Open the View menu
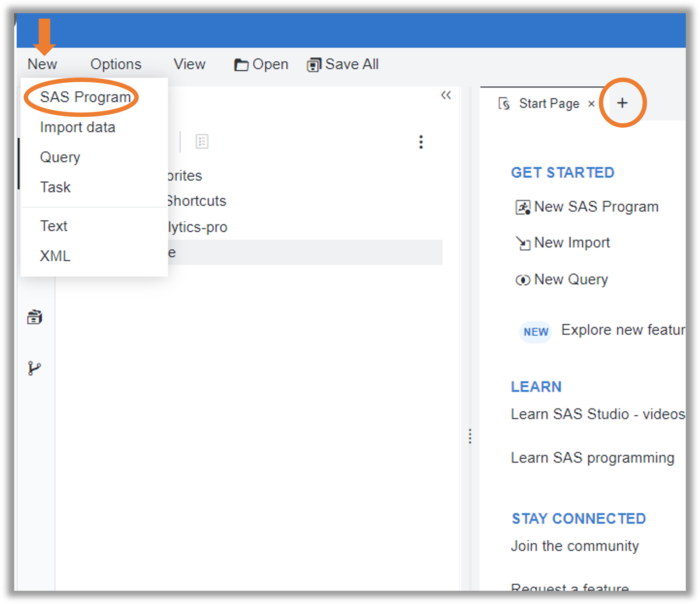This screenshot has width=700, height=604. pyautogui.click(x=189, y=64)
